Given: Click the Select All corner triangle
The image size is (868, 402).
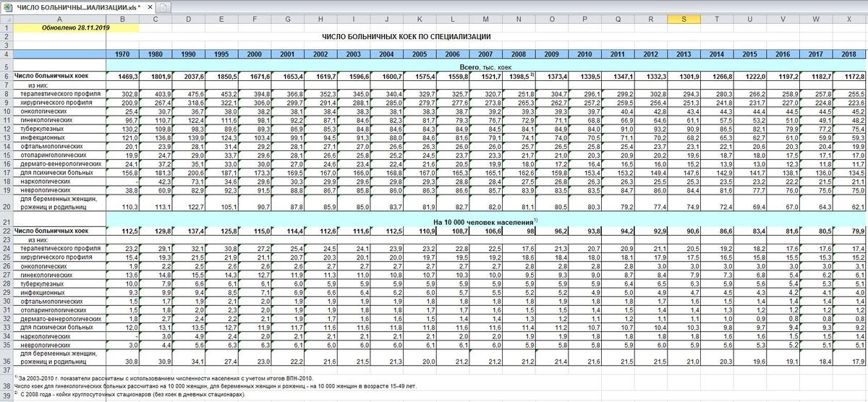Looking at the screenshot, I should (x=6, y=20).
